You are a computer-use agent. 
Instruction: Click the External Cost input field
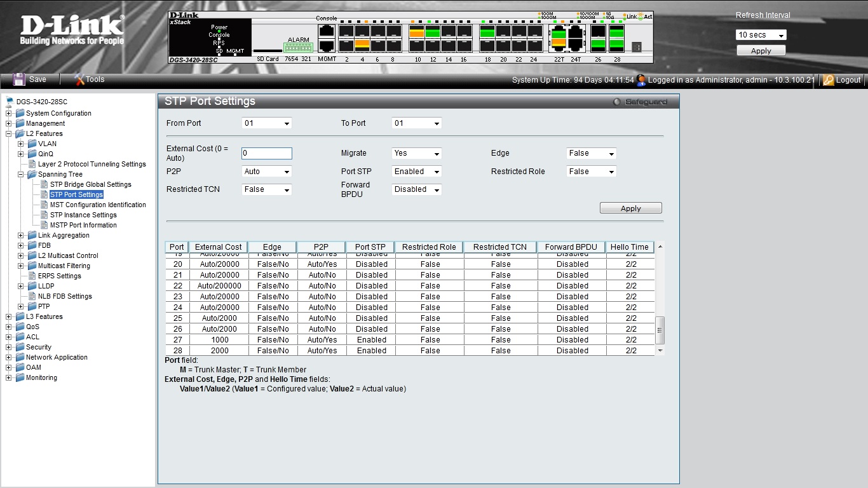(267, 153)
